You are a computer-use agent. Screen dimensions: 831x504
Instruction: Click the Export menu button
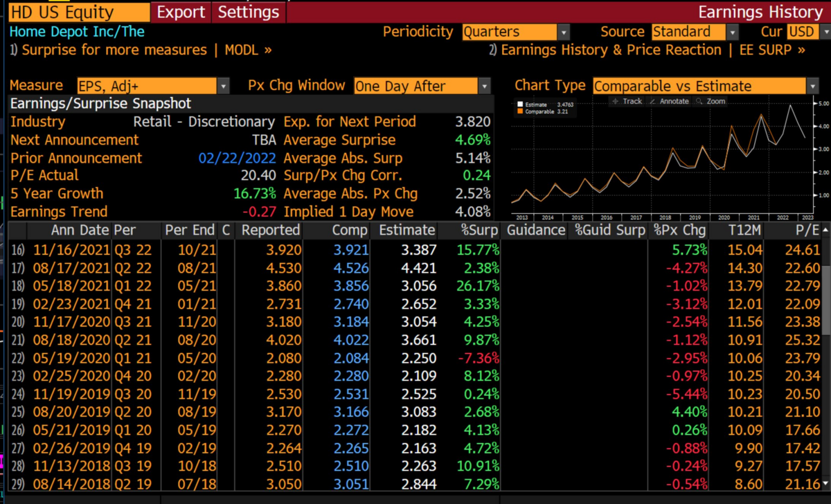181,12
